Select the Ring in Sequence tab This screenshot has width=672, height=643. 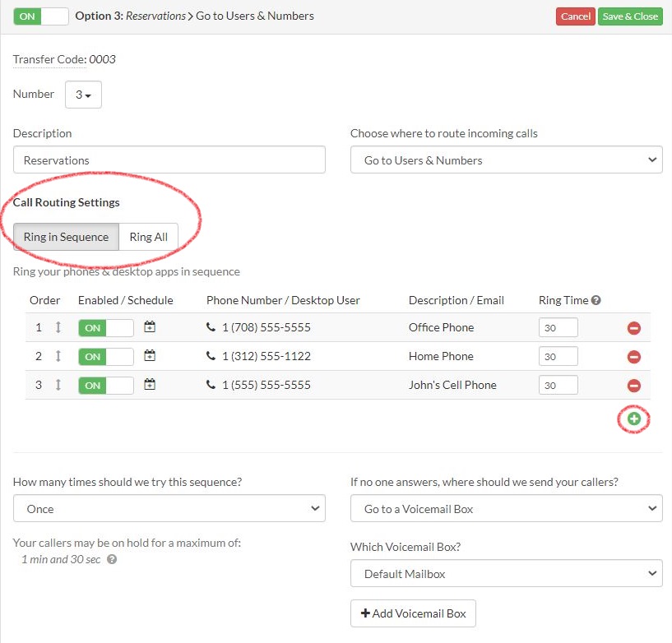point(66,237)
